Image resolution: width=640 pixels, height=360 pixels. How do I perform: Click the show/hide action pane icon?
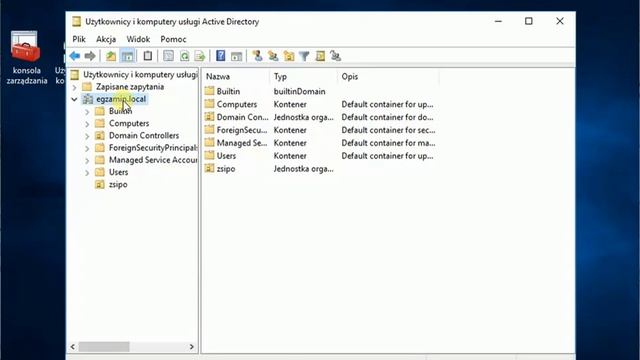tap(236, 56)
